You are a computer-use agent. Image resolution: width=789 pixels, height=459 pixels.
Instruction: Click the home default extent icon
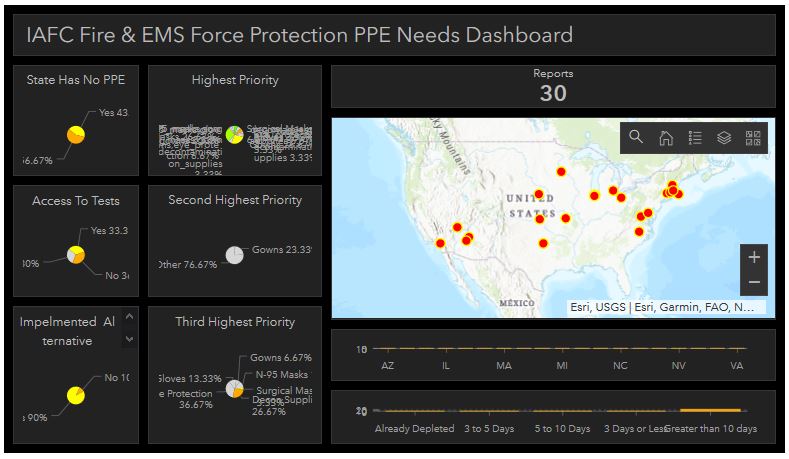pos(665,138)
